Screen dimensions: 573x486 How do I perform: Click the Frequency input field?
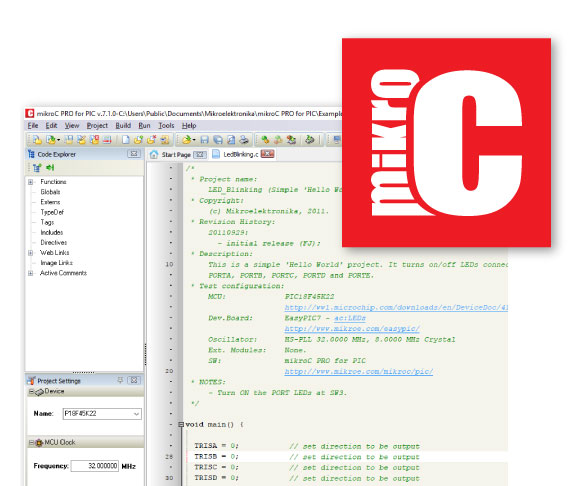pos(95,466)
